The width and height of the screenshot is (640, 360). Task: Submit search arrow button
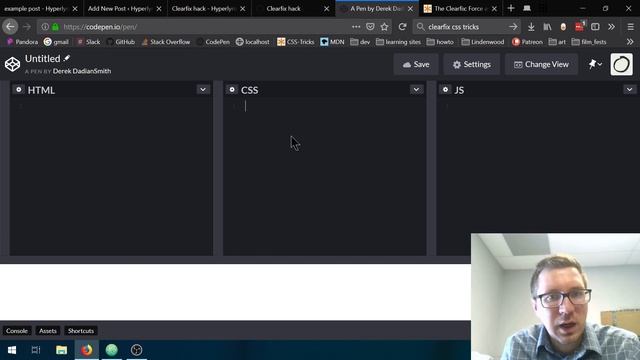coord(513,27)
